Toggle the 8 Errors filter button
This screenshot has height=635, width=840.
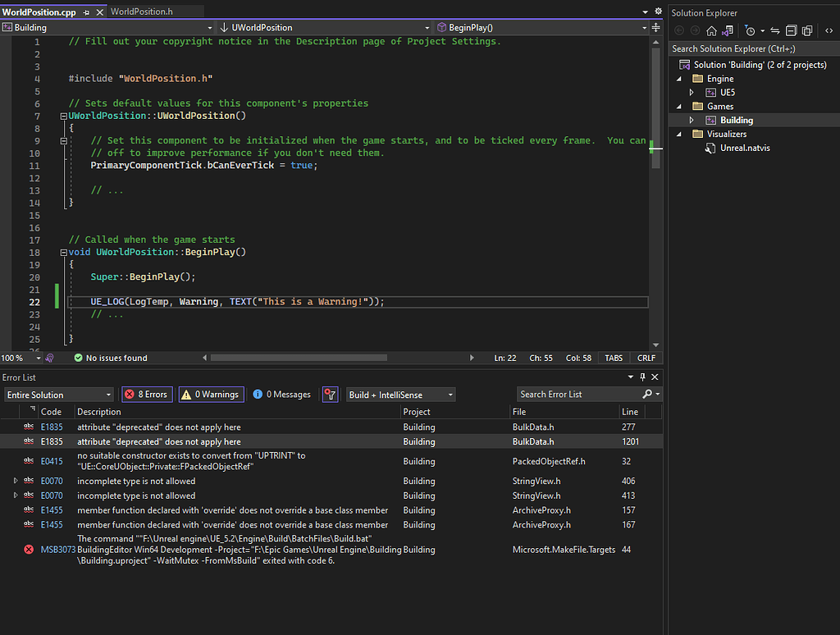click(x=147, y=395)
